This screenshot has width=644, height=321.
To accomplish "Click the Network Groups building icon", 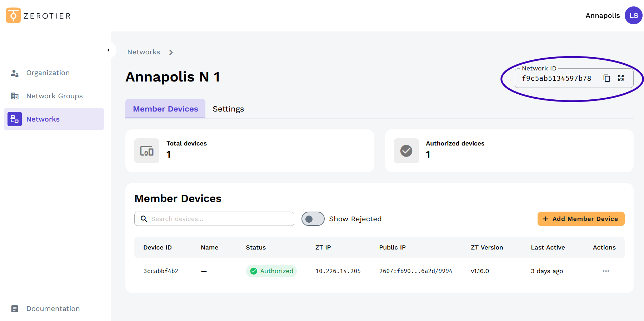I will [15, 96].
